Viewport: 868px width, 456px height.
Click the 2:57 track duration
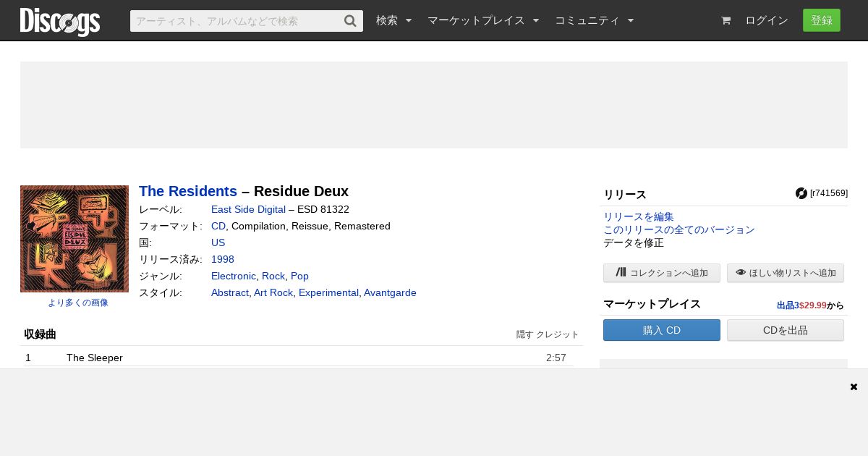[x=556, y=358]
